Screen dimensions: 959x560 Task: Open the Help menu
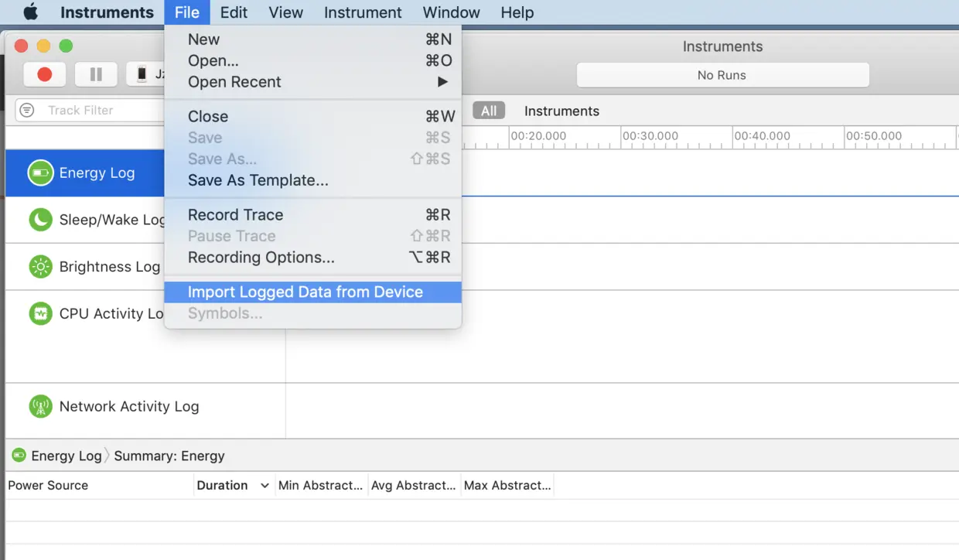point(517,12)
